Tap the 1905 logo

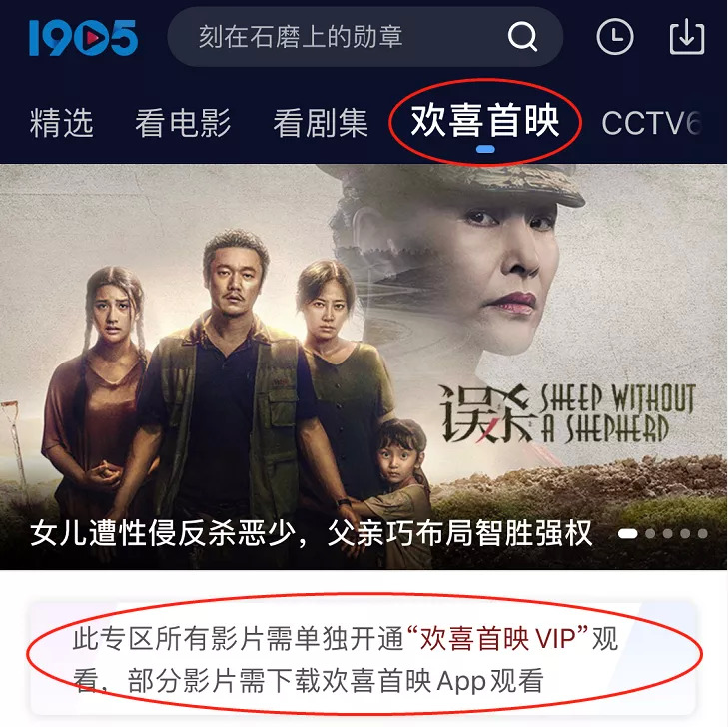(83, 38)
